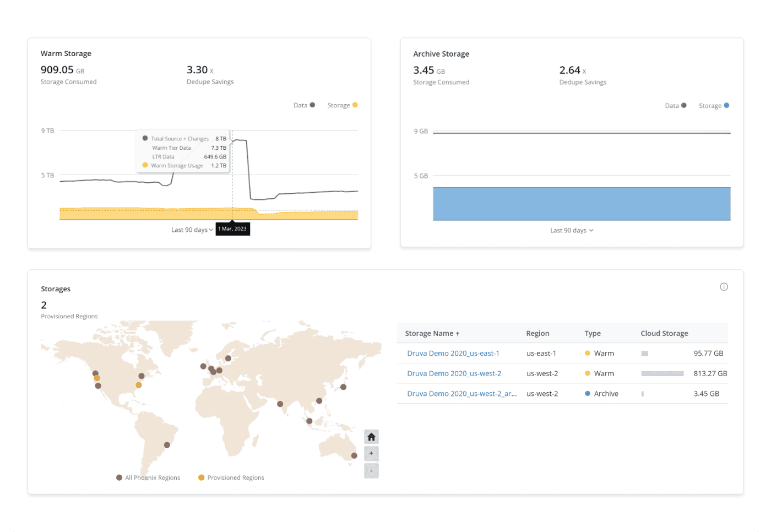
Task: Click the us-west-2 Warm usage bar
Action: (x=662, y=374)
